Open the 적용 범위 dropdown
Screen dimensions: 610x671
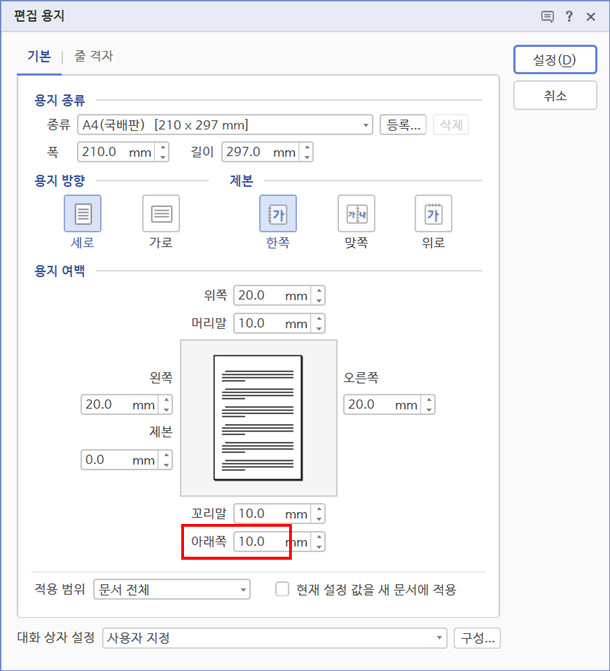pos(172,589)
